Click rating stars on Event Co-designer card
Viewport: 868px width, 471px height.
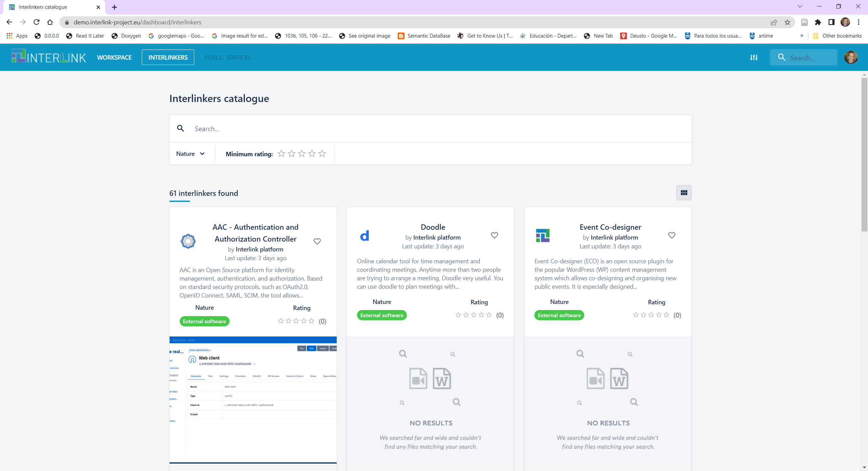pos(651,315)
